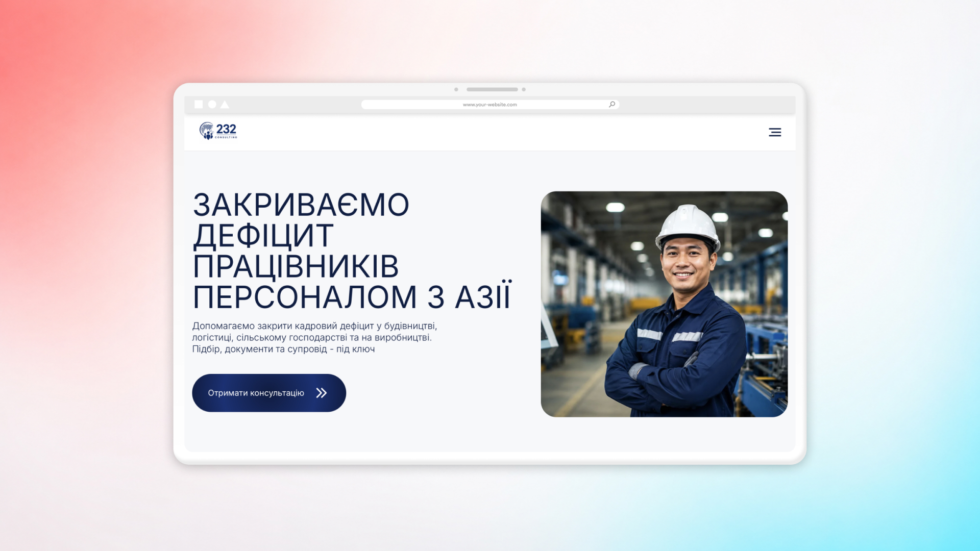This screenshot has height=551, width=980.
Task: Click the square window control icon
Action: (199, 104)
